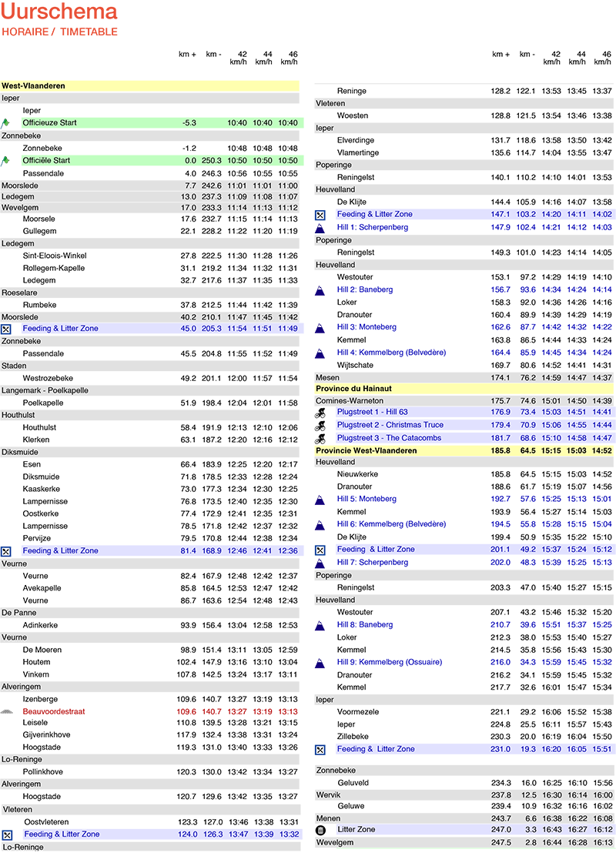Click the hill icon for Hill 1: Scherpenberg
This screenshot has width=616, height=856.
point(320,228)
